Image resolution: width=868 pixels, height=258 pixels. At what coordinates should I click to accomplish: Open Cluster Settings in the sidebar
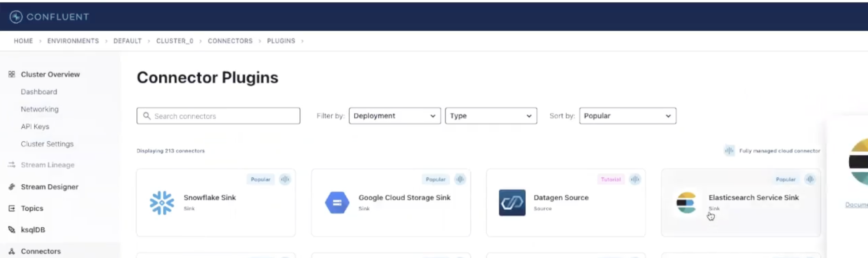pyautogui.click(x=47, y=144)
